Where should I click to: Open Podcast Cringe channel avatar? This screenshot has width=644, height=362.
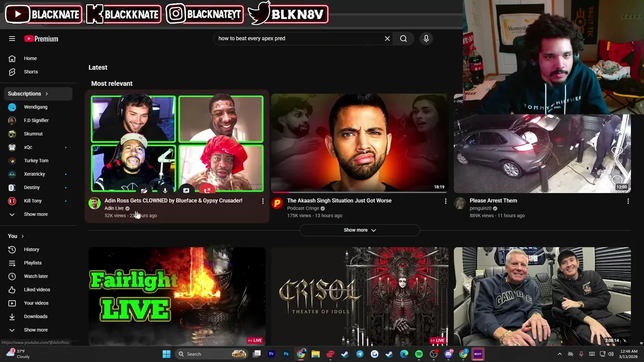[277, 203]
